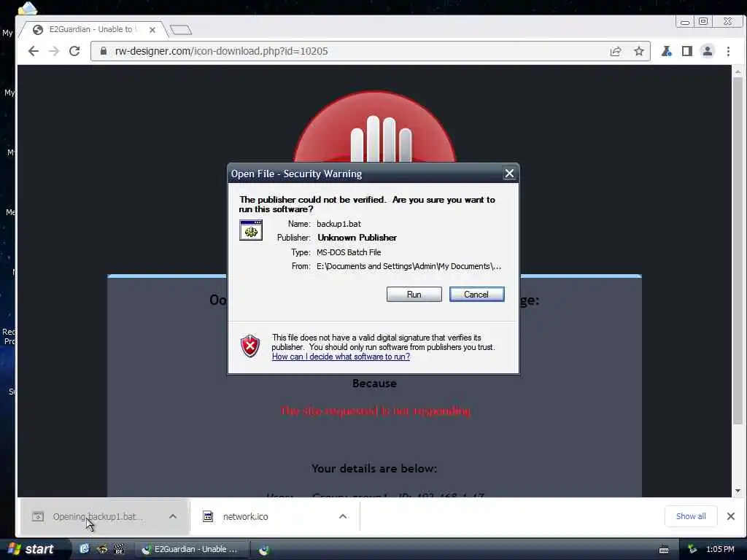The height and width of the screenshot is (560, 747).
Task: Go forward in Chrome browser
Action: (54, 51)
